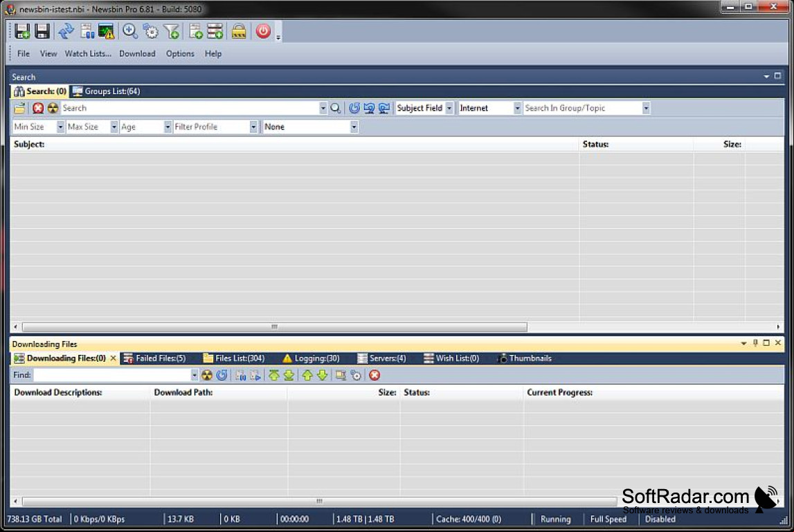
Task: Click the Find text input field
Action: (112, 375)
